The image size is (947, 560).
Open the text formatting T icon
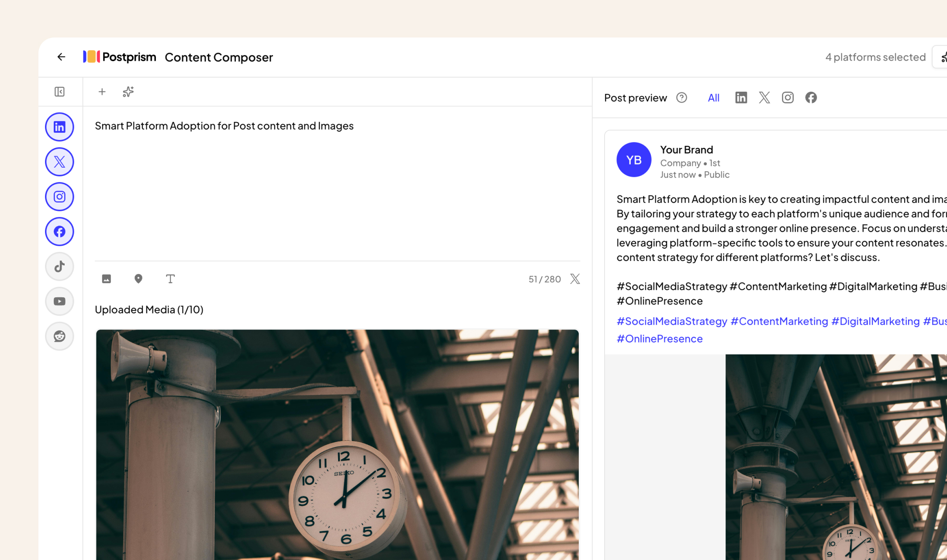coord(170,278)
